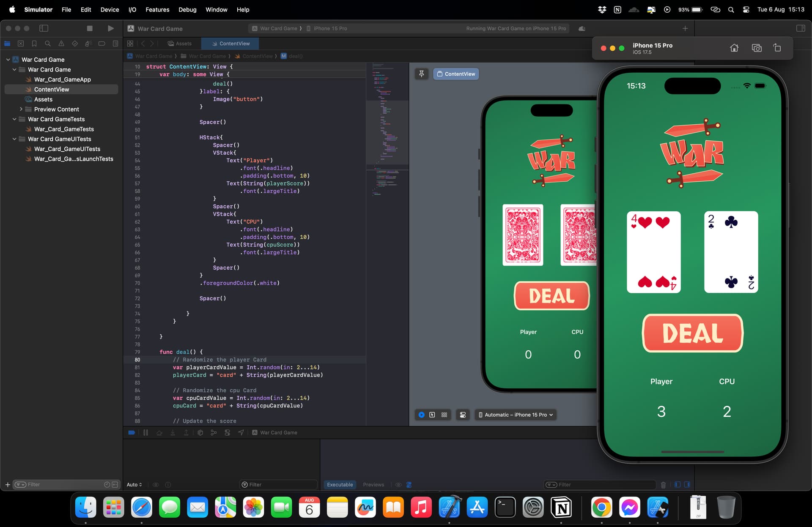
Task: Launch Safari from the Dock
Action: tap(141, 507)
